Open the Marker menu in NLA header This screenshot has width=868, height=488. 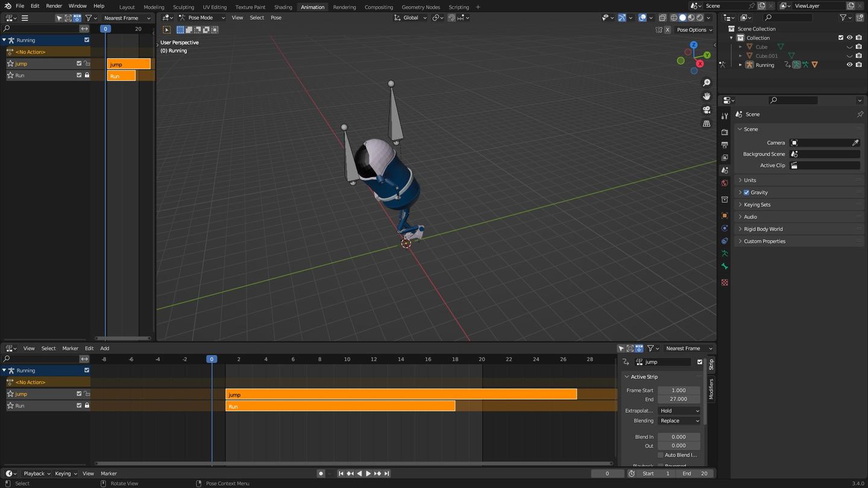[70, 348]
